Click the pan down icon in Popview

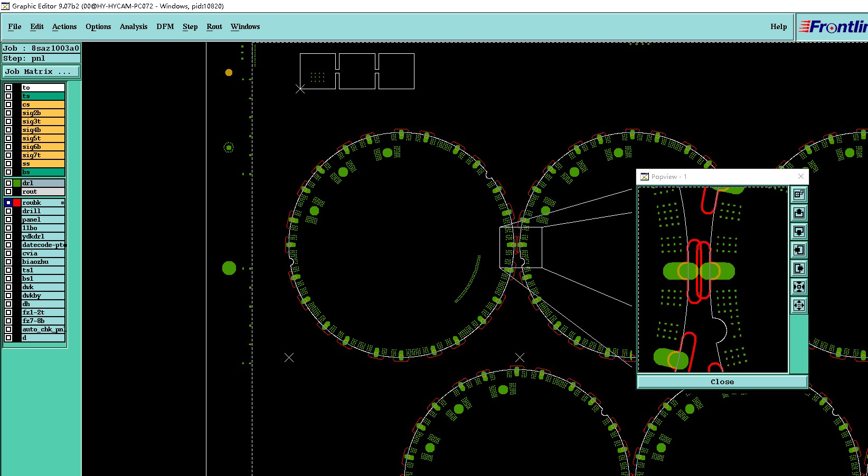[x=799, y=232]
